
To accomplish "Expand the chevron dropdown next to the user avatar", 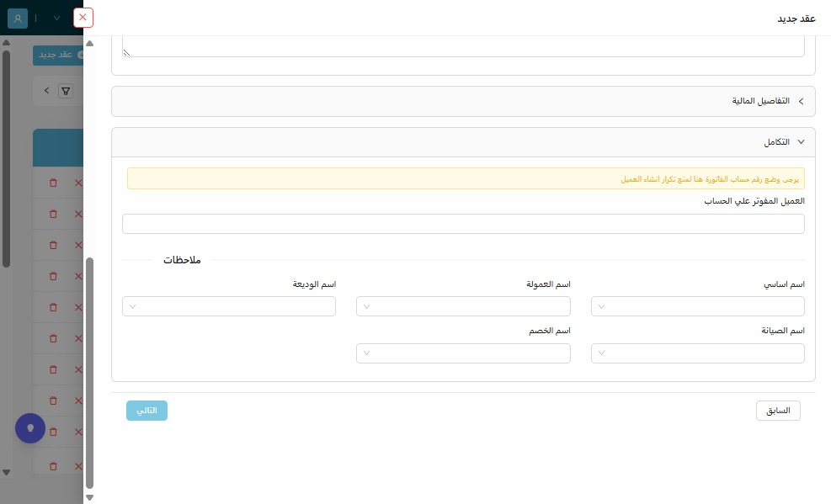I will point(56,18).
